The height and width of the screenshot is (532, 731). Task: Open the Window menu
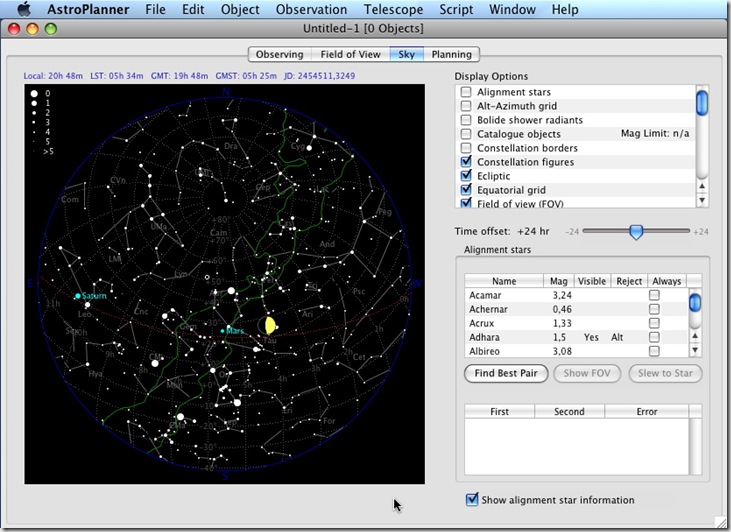(x=512, y=9)
